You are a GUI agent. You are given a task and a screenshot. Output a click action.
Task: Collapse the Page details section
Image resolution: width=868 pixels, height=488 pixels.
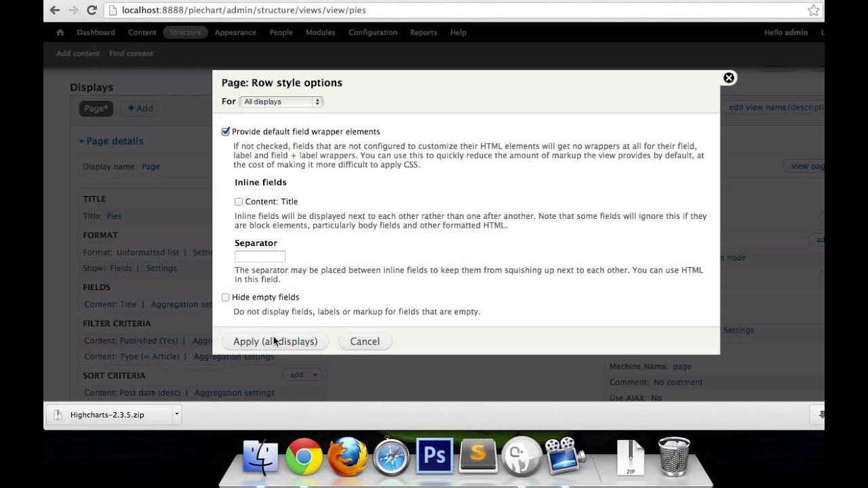pyautogui.click(x=111, y=141)
